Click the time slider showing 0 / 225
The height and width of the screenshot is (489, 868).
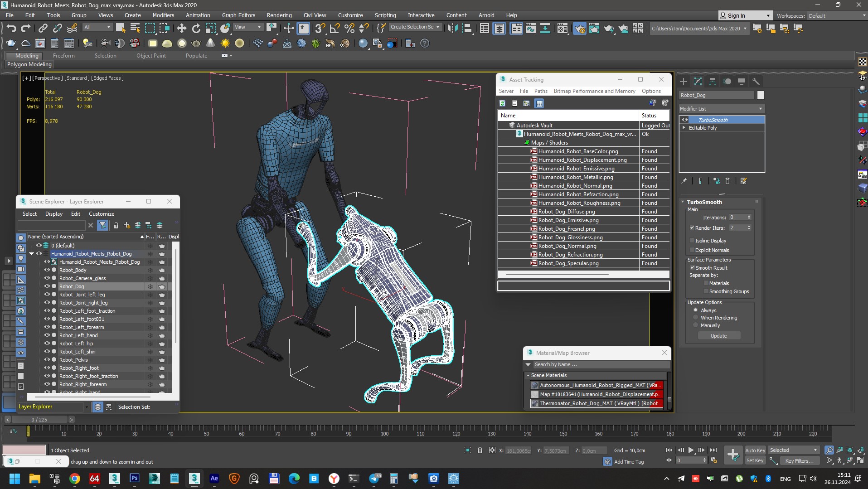coord(39,420)
